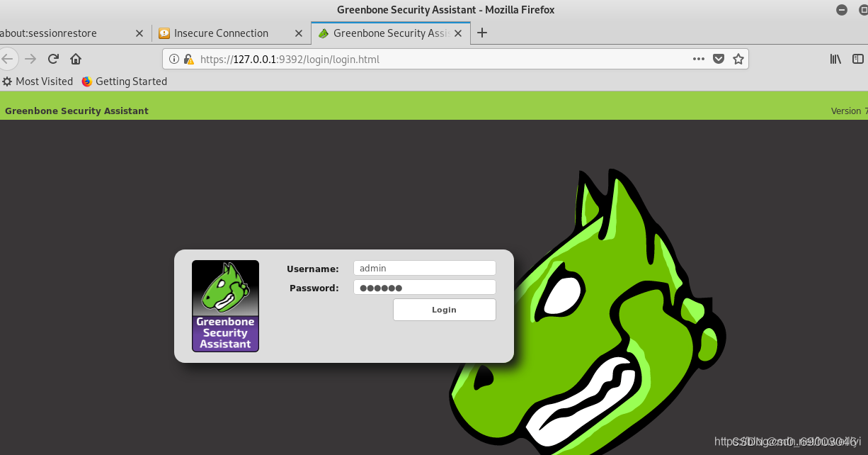868x455 pixels.
Task: Click the Password: label
Action: click(x=314, y=288)
